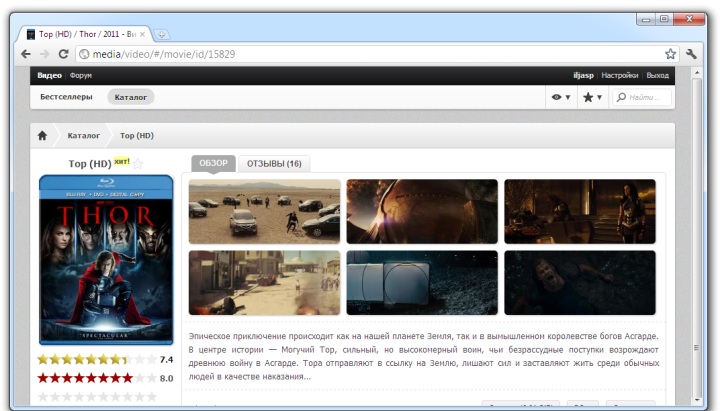This screenshot has height=411, width=720.
Task: Reload the page with the refresh icon
Action: click(63, 54)
